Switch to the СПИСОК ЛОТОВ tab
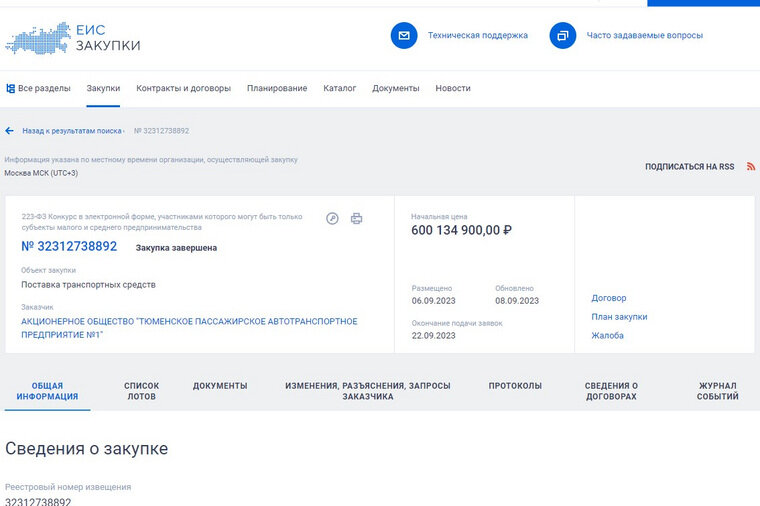The width and height of the screenshot is (760, 506). tap(141, 391)
